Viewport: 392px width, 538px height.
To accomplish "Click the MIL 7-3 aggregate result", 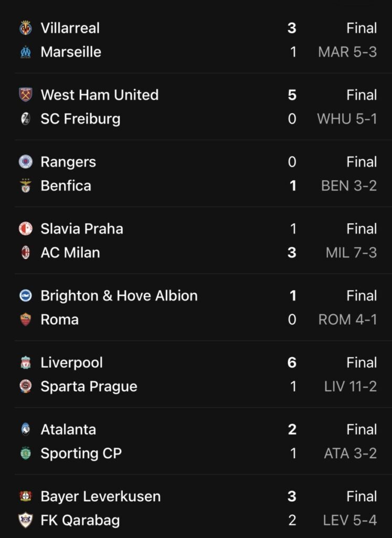I will click(351, 253).
